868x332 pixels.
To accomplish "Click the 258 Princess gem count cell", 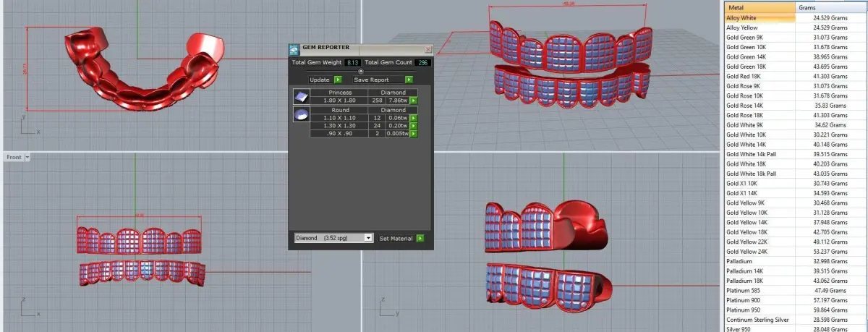I will pos(376,101).
